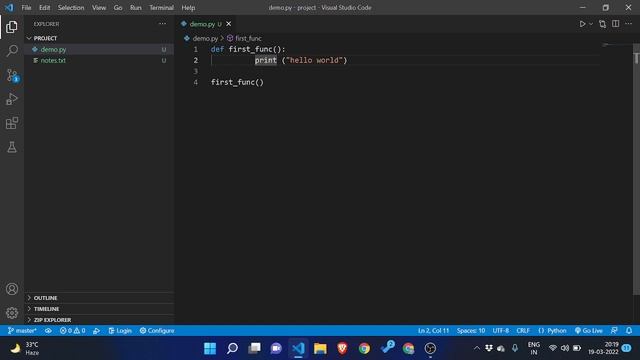
Task: Open the Source Control view
Action: 12,76
